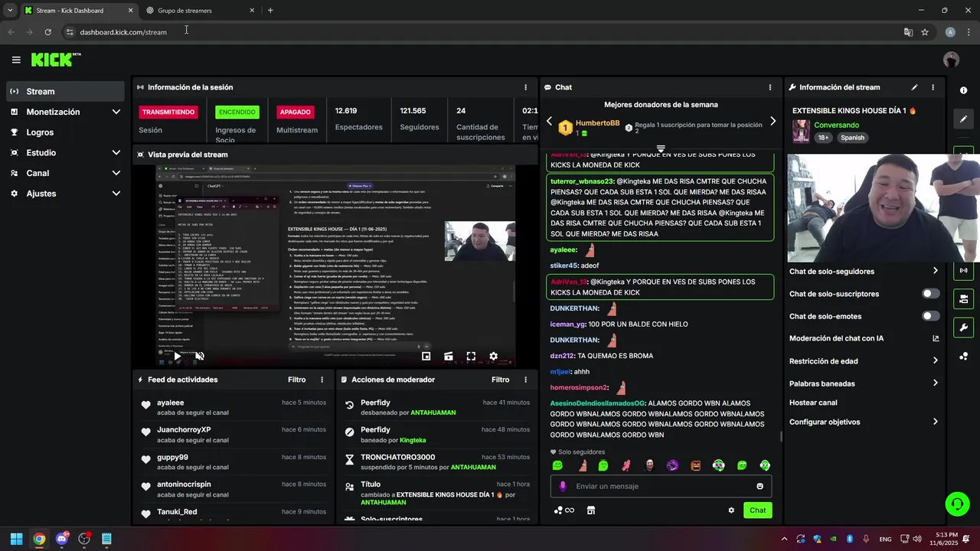Click the three-circles icon in the right sidebar
This screenshot has width=980, height=551.
(963, 357)
